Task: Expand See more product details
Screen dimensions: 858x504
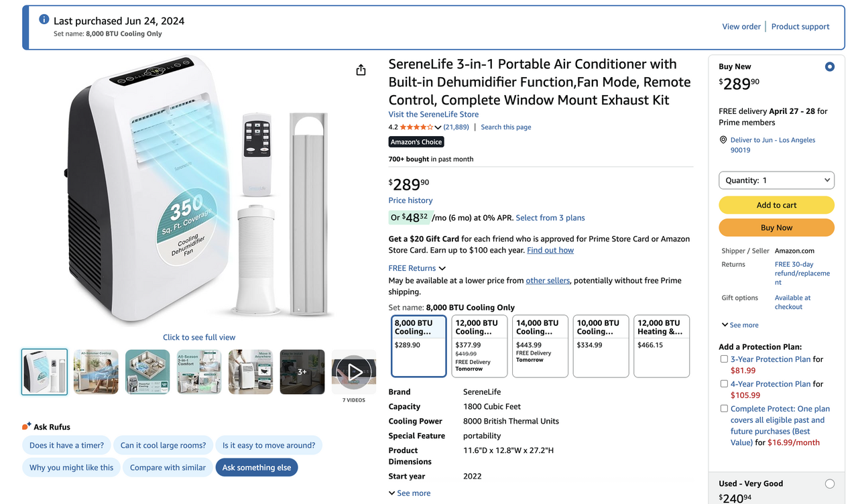Action: [x=410, y=493]
